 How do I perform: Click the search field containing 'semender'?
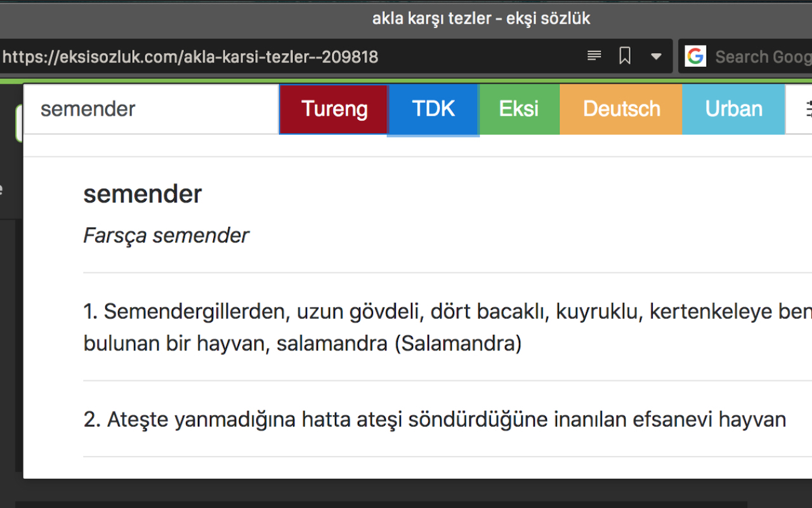coord(151,109)
